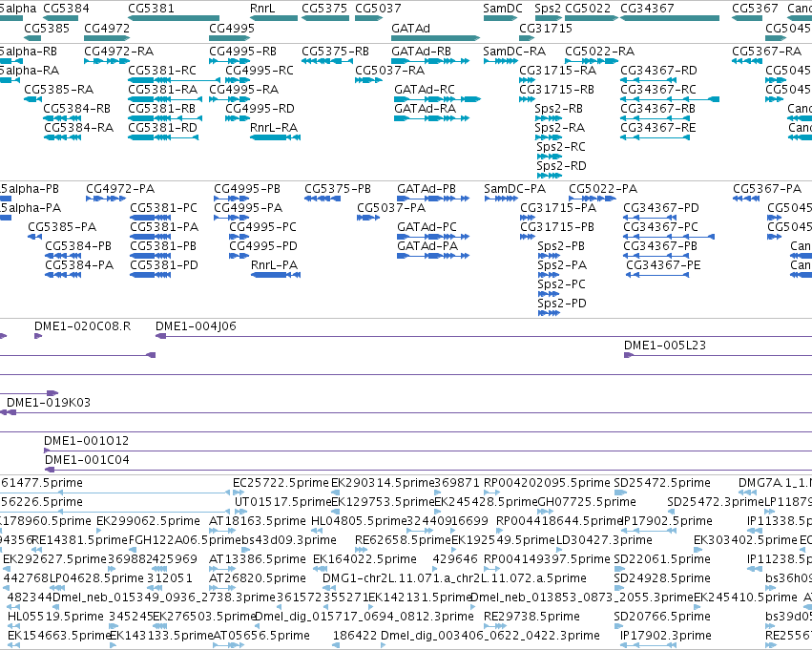Select EST RE29738.5prime
Image resolution: width=812 pixels, height=650 pixels.
point(531,617)
